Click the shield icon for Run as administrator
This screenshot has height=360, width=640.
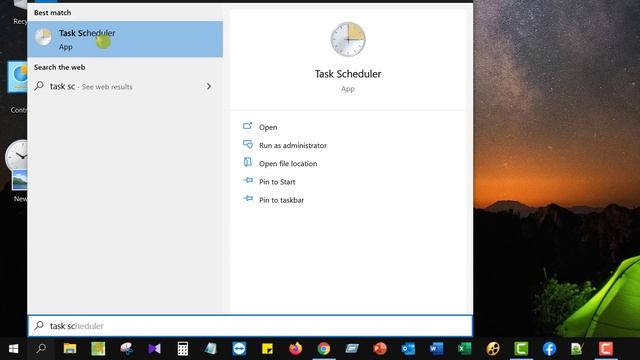tap(248, 144)
